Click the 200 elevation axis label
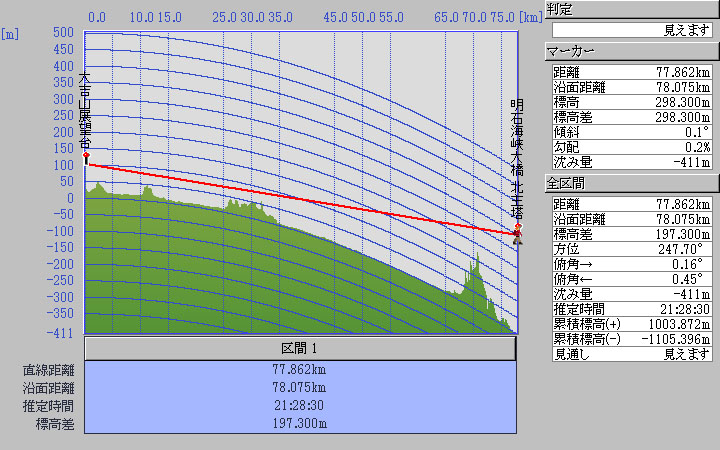Screen dimensions: 720x450 (63, 132)
